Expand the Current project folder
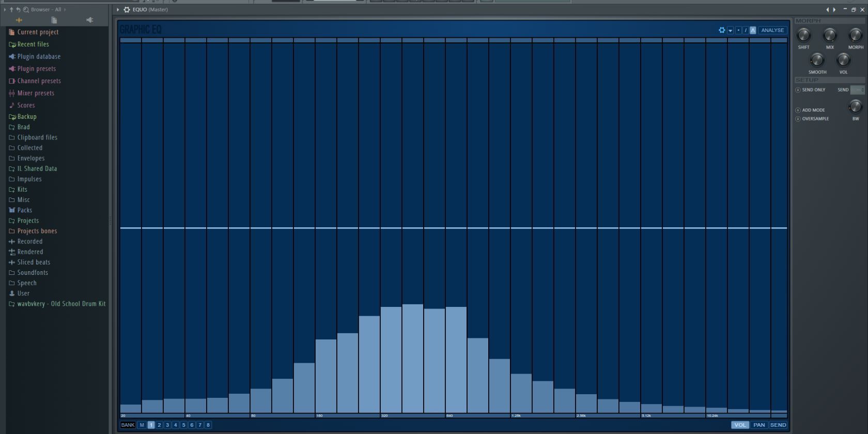This screenshot has width=868, height=434. pos(34,32)
